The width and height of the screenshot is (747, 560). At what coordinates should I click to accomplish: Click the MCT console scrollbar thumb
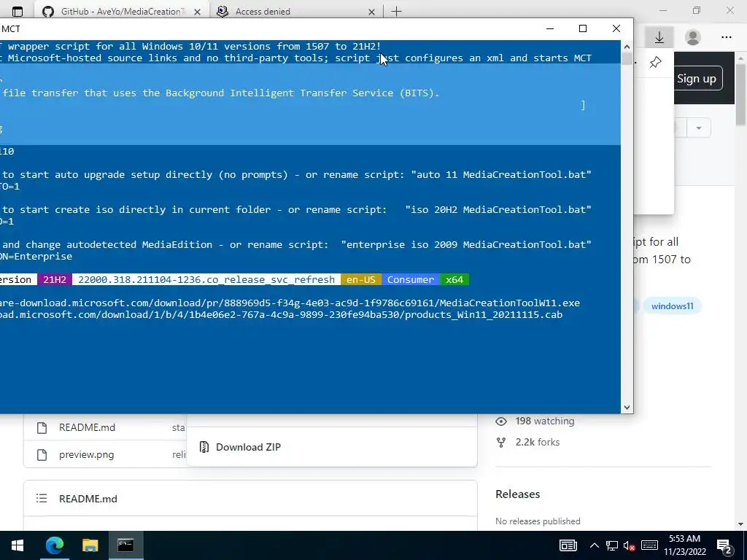pyautogui.click(x=627, y=59)
